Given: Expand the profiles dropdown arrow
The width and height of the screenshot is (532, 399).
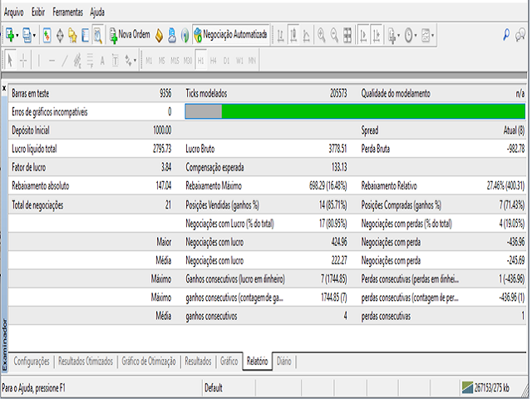Looking at the screenshot, I should click(37, 35).
